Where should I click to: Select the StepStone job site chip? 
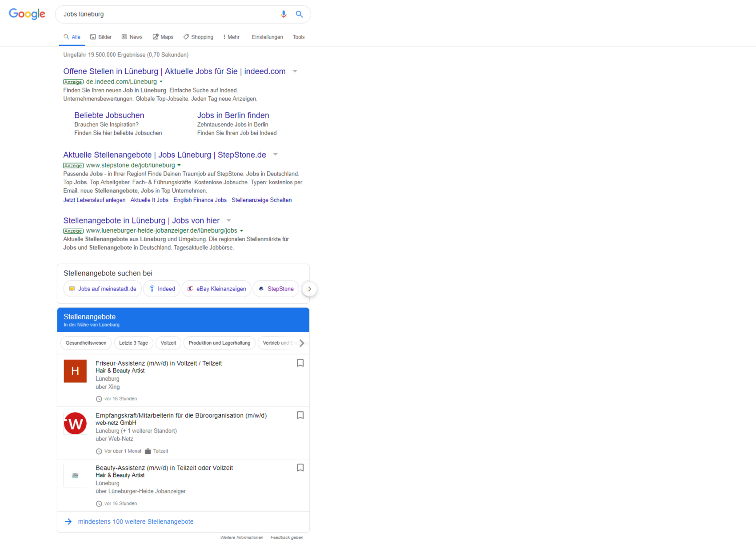[276, 289]
